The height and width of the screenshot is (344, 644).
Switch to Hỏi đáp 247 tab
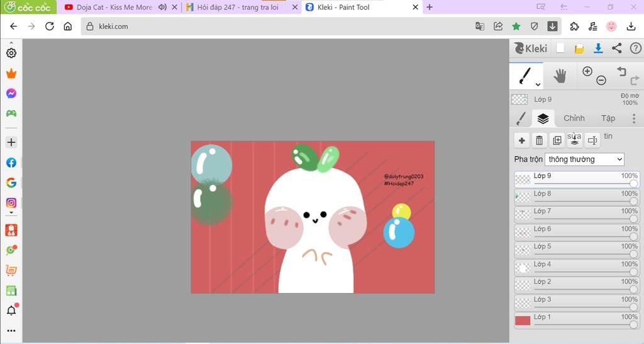(x=237, y=7)
